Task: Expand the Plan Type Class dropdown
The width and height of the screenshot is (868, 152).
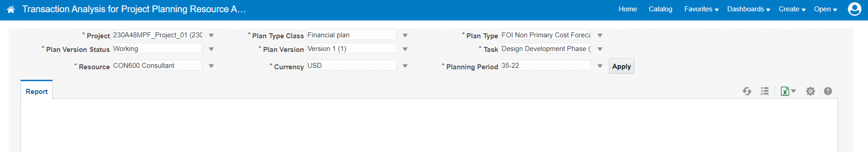Action: pos(405,36)
